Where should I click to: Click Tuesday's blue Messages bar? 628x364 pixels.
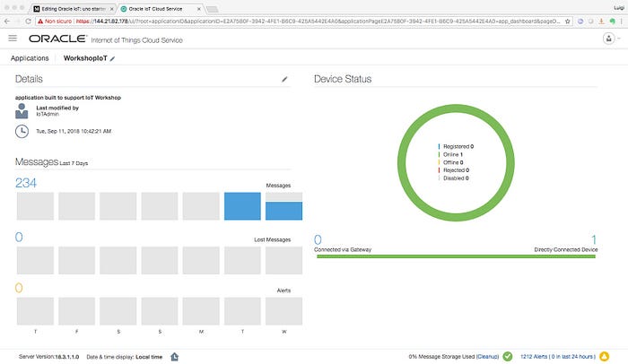click(242, 206)
